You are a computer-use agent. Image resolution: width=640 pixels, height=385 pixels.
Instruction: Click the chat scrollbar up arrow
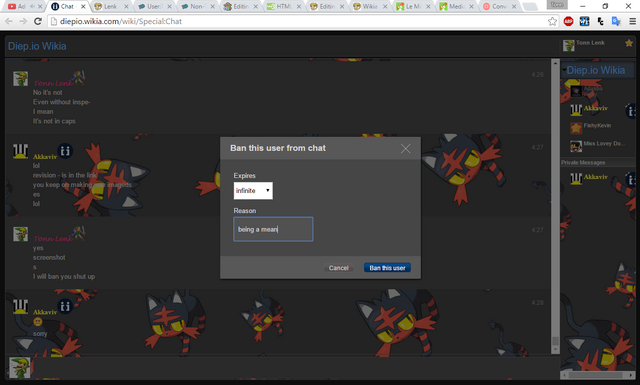coord(555,63)
